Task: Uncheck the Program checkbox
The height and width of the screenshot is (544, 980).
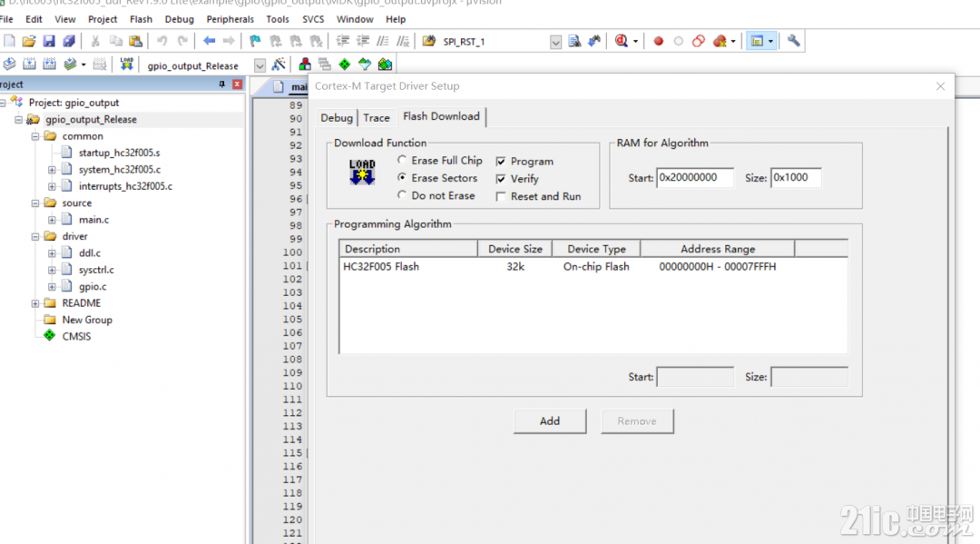Action: point(501,162)
